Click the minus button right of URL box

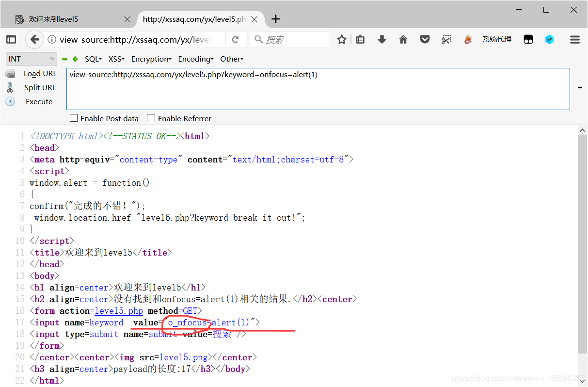coord(580,74)
